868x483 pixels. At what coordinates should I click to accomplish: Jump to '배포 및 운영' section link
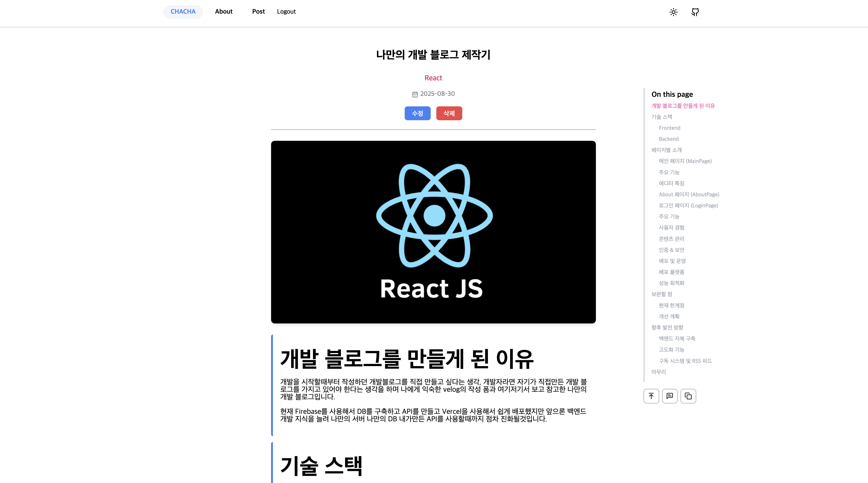click(672, 261)
